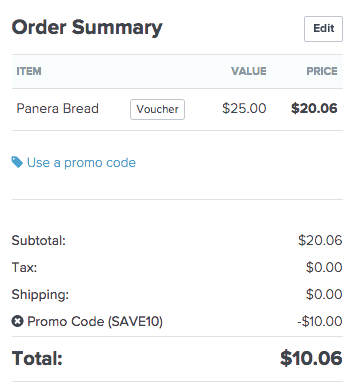Click the Order Summary heading

click(x=87, y=27)
